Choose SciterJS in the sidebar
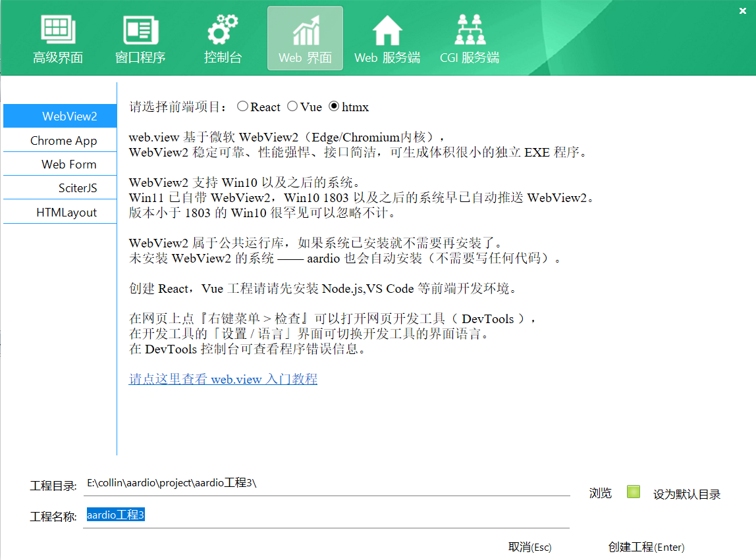 (x=60, y=188)
